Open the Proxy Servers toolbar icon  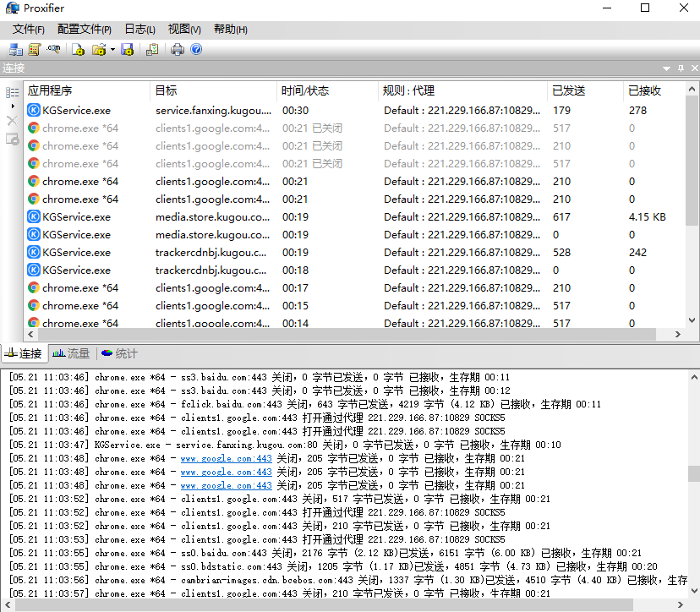(x=15, y=50)
